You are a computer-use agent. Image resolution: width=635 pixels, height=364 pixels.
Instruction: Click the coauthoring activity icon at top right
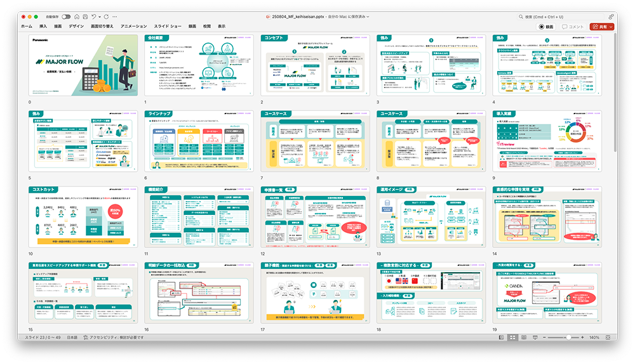(611, 17)
